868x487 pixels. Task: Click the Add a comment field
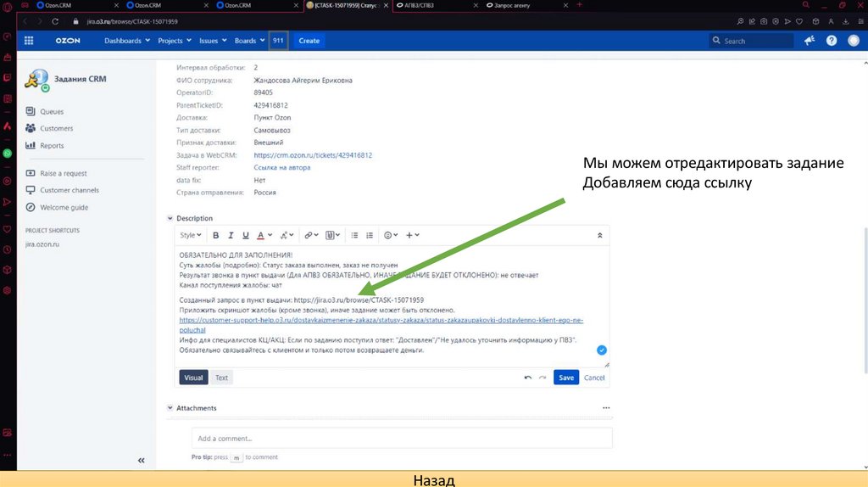pyautogui.click(x=402, y=439)
